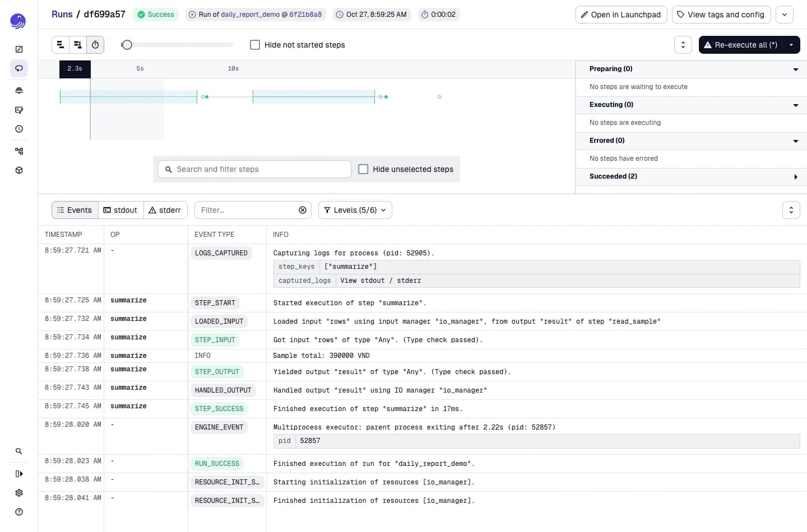This screenshot has height=532, width=807.
Task: Collapse the Preparing (0) section
Action: pos(796,69)
